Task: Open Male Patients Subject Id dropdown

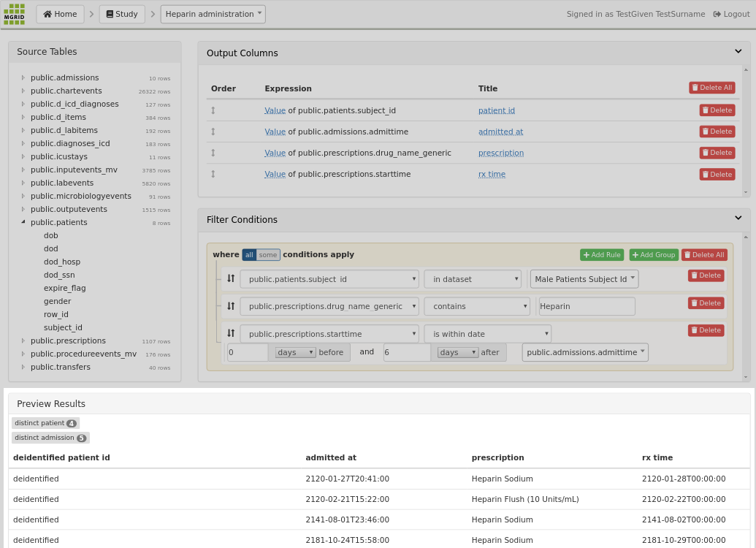Action: [584, 279]
